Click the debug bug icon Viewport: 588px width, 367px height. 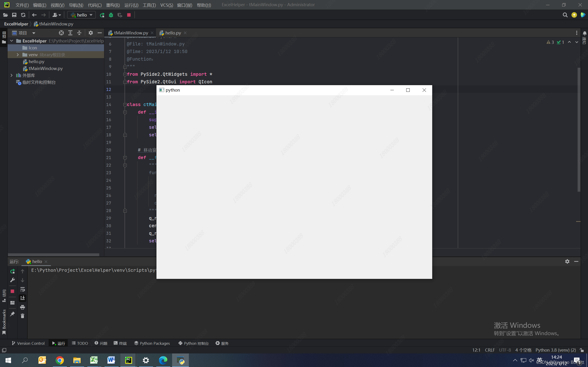coord(111,15)
